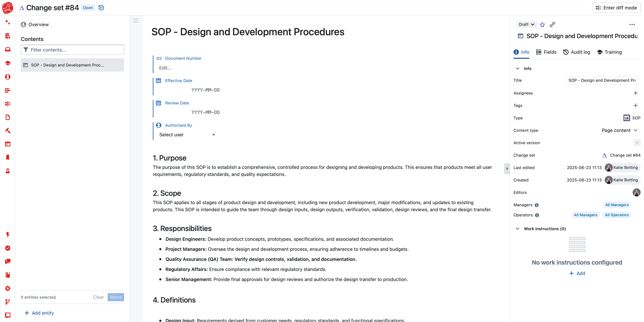644x322 pixels.
Task: Collapse the Work instructions section
Action: point(518,229)
